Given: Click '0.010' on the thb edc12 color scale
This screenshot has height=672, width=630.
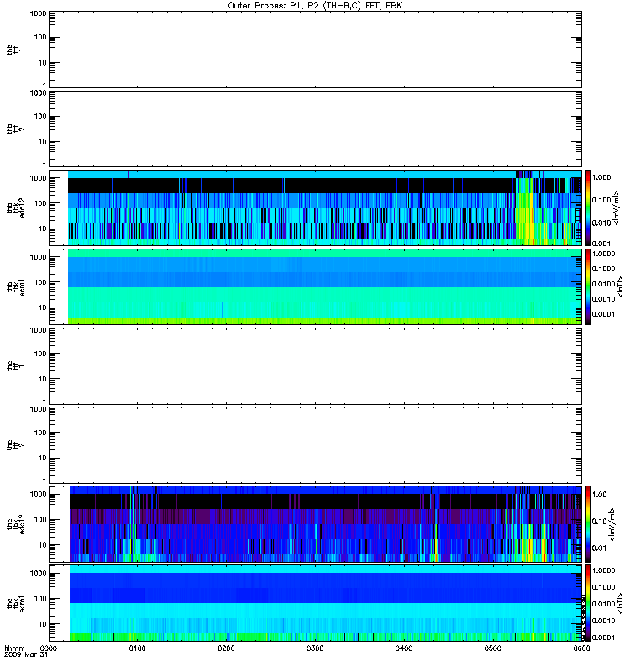Looking at the screenshot, I should pyautogui.click(x=601, y=223).
